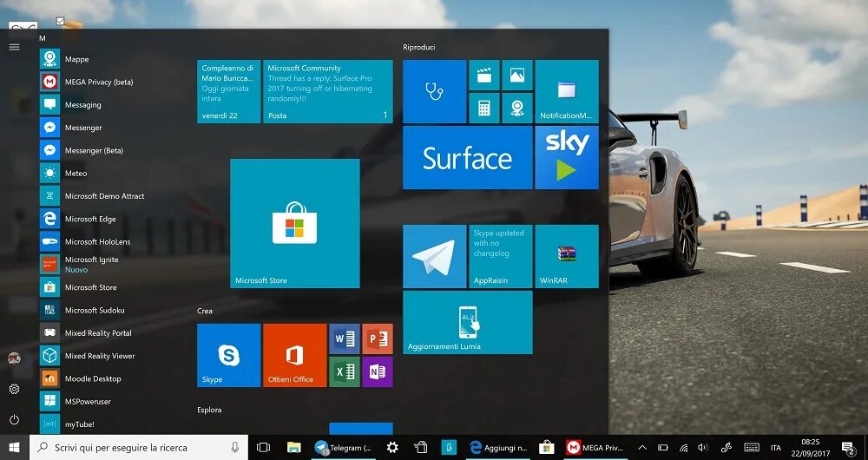The height and width of the screenshot is (460, 868).
Task: Open the small Maps tile in Riproduci
Action: (517, 108)
